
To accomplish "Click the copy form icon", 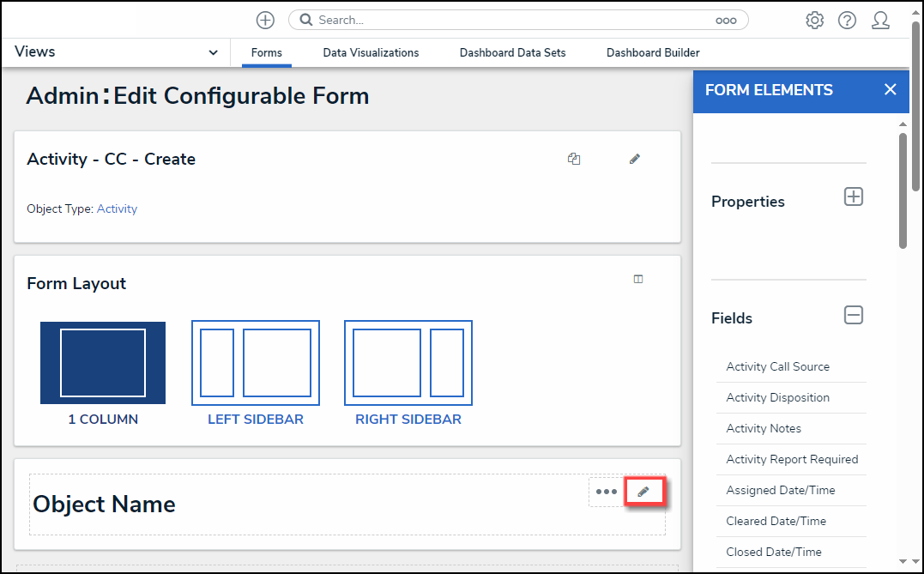I will click(x=574, y=159).
